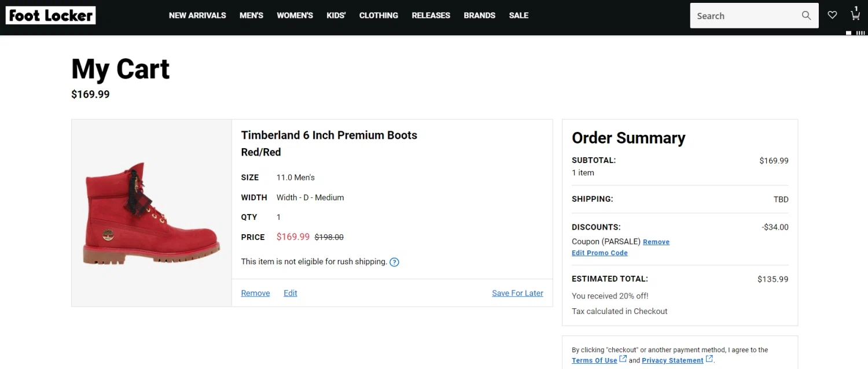Viewport: 868px width, 369px height.
Task: Click the red Timberland boot thumbnail
Action: click(152, 214)
